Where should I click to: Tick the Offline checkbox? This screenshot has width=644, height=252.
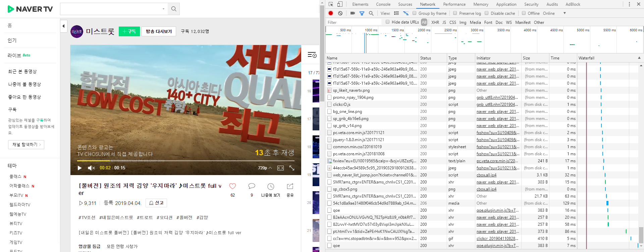(x=524, y=13)
